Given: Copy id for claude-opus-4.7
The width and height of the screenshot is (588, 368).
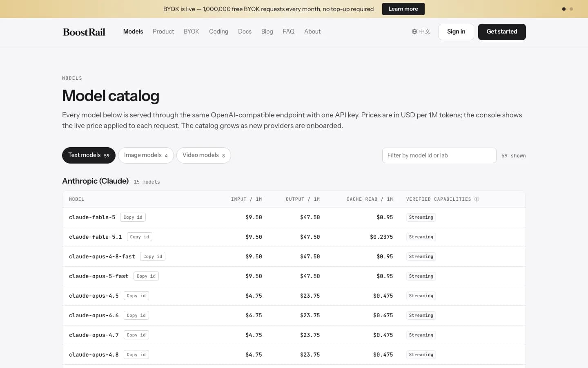Looking at the screenshot, I should [x=136, y=335].
